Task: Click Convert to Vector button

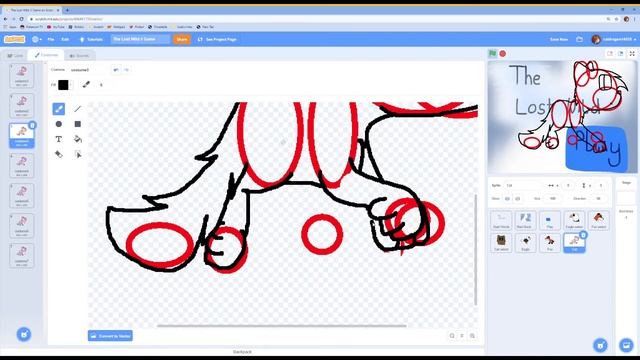Action: point(110,336)
